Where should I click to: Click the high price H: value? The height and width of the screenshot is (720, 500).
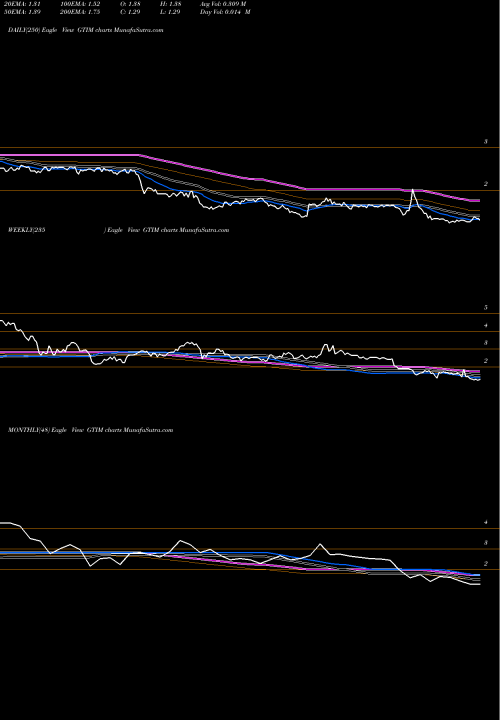pyautogui.click(x=171, y=4)
